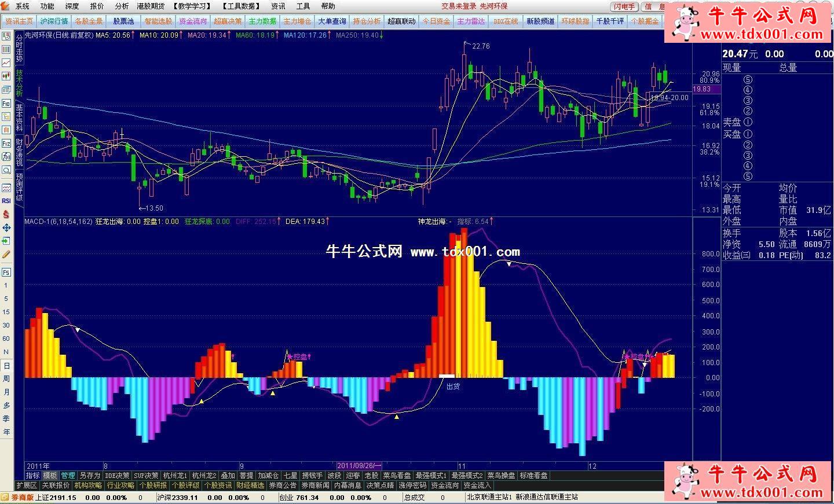Screen dimensions: 834x504
Task: Click the 资金流向 toolbar button
Action: [193, 21]
